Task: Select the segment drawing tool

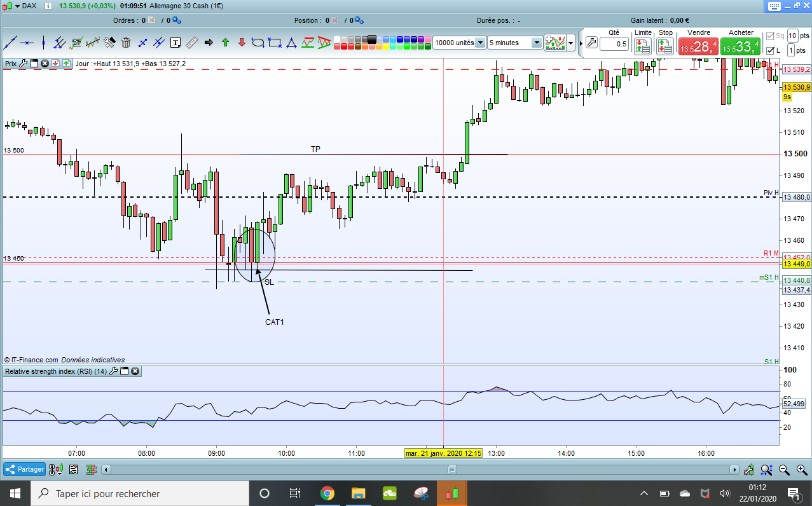Action: [142, 43]
